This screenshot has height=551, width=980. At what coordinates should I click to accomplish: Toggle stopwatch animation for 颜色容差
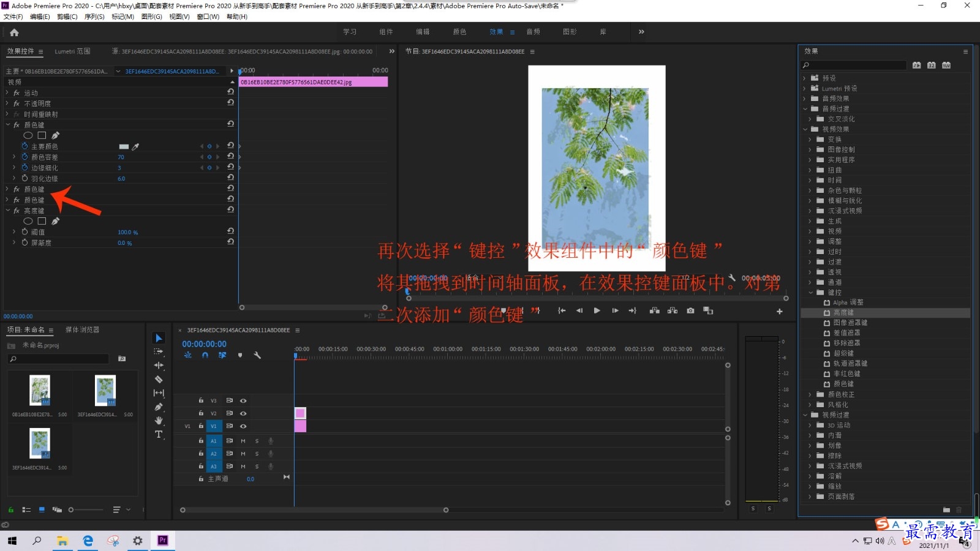(25, 157)
